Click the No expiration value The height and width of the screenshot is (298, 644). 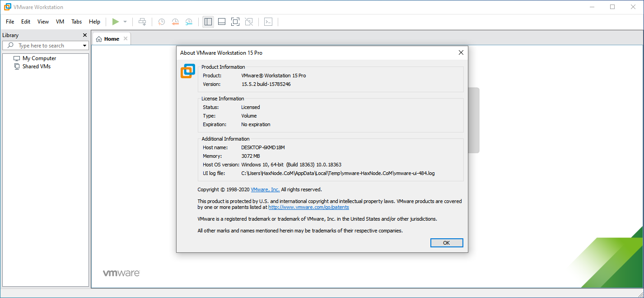click(256, 124)
